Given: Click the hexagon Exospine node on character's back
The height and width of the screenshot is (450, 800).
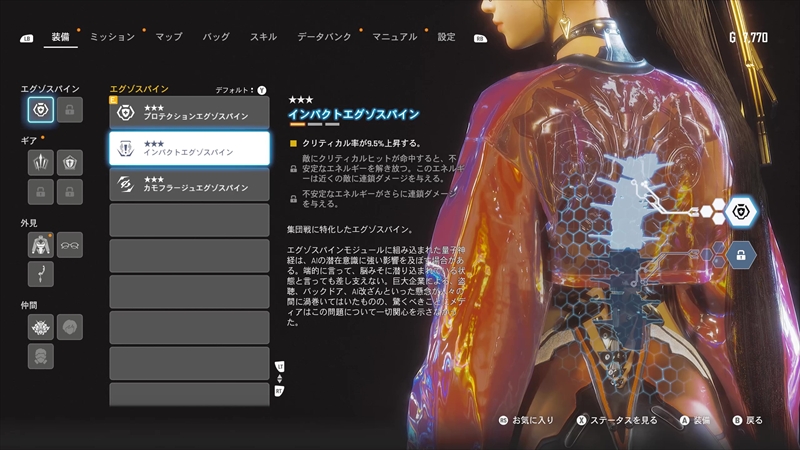Looking at the screenshot, I should coord(741,211).
